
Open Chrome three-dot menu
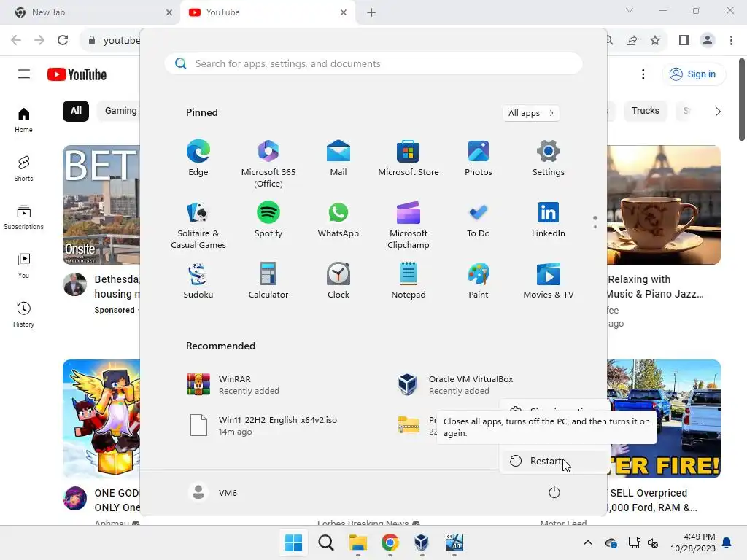731,40
